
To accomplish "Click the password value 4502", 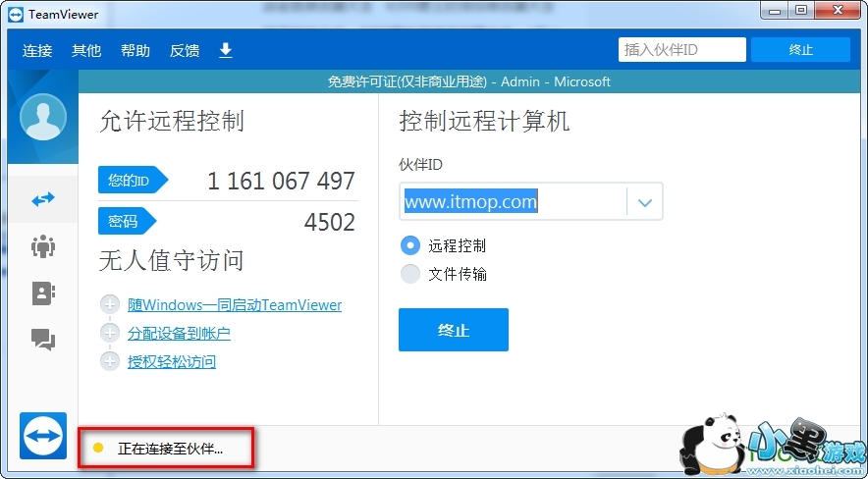I will point(329,222).
